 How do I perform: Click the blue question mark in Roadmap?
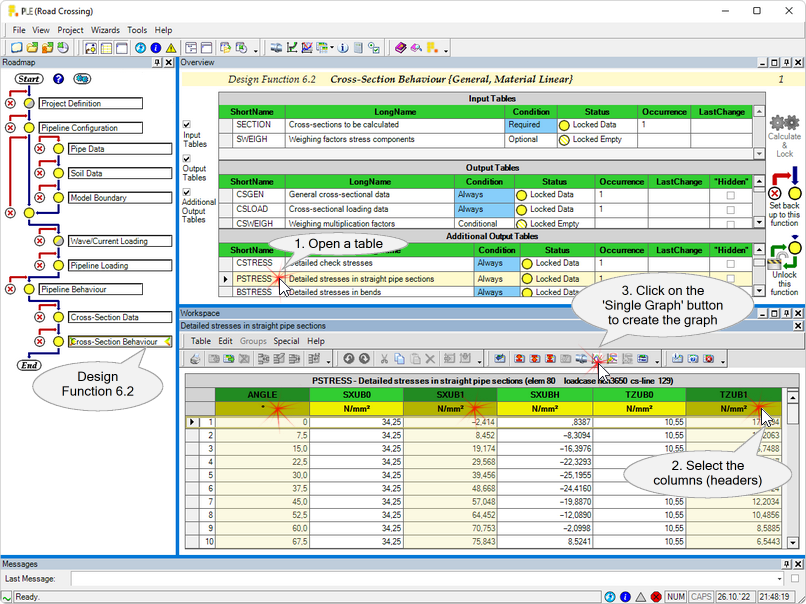(x=59, y=79)
